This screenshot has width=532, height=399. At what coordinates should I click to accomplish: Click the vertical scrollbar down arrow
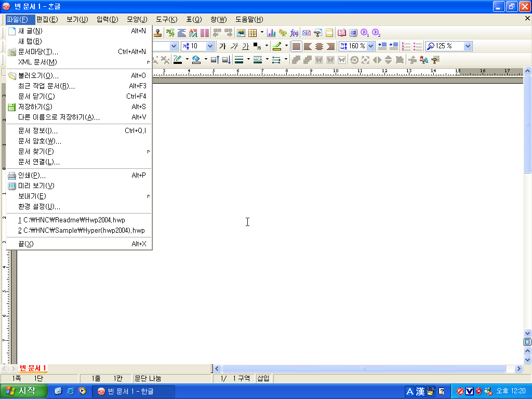coord(527,333)
